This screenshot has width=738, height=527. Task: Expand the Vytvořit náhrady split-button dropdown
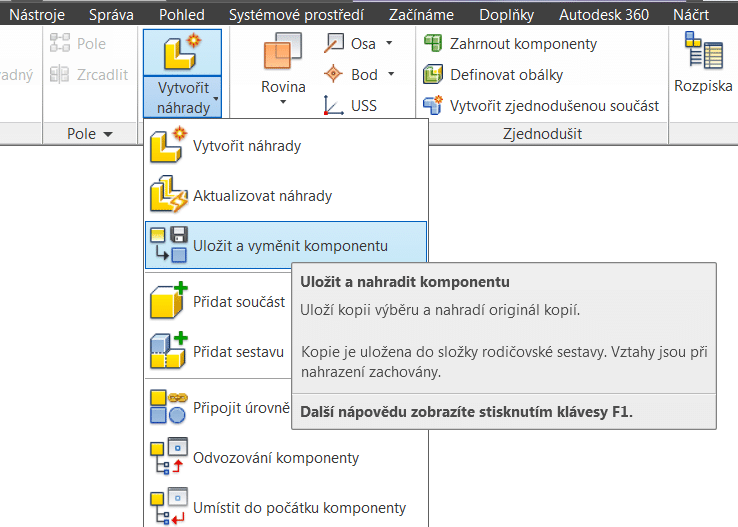pyautogui.click(x=182, y=97)
